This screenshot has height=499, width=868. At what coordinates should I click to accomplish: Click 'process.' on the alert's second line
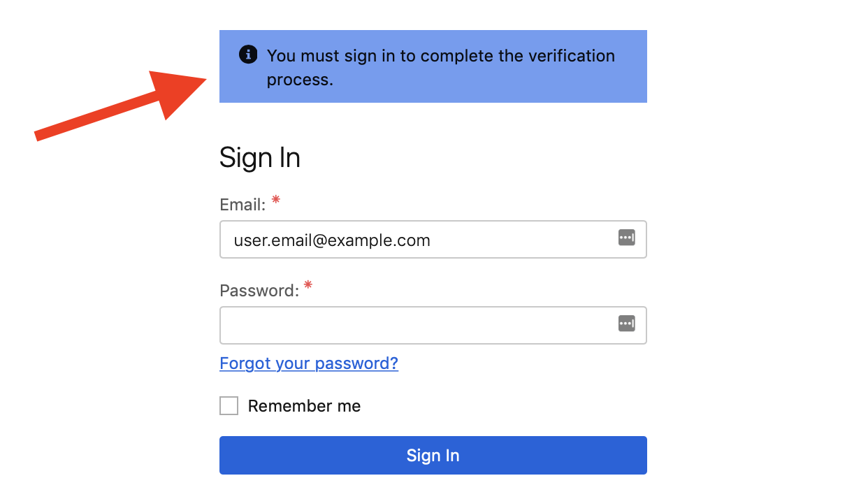click(x=300, y=80)
